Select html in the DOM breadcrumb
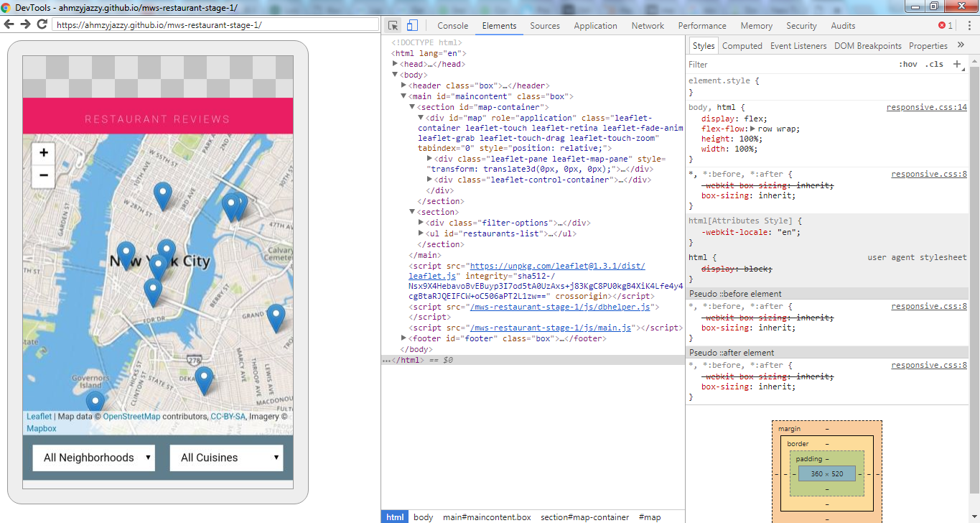980x523 pixels. pos(395,517)
